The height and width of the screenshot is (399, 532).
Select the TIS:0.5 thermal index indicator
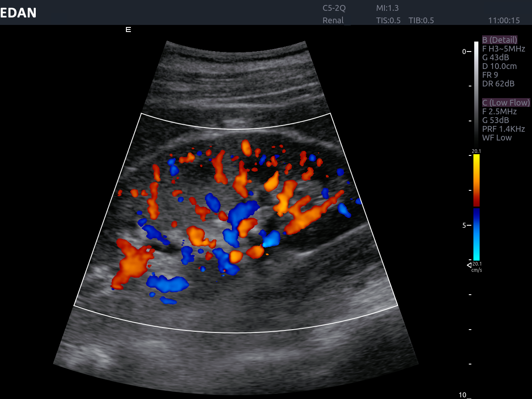click(388, 20)
